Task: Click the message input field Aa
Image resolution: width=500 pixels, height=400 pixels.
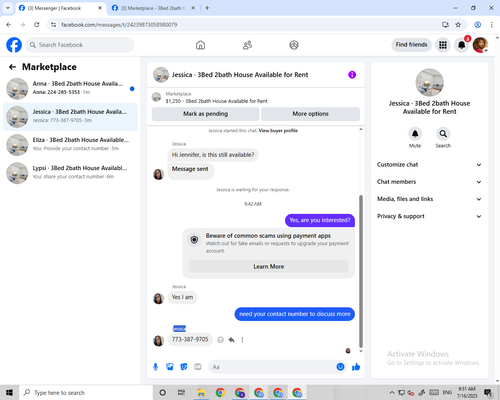Action: click(272, 367)
